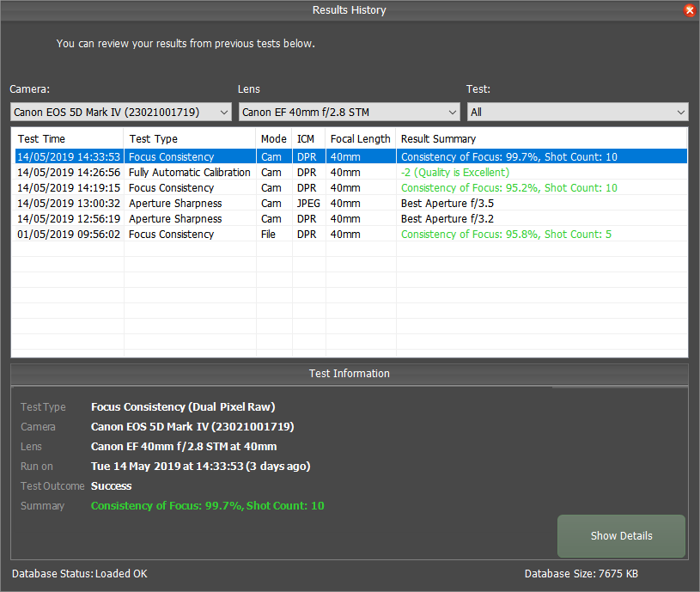Click Test Information panel header
Image resolution: width=700 pixels, height=592 pixels.
[x=350, y=374]
